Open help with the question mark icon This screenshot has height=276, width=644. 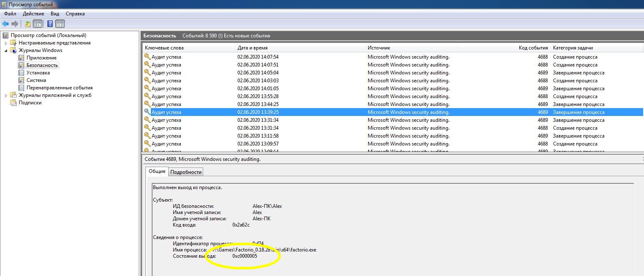50,24
